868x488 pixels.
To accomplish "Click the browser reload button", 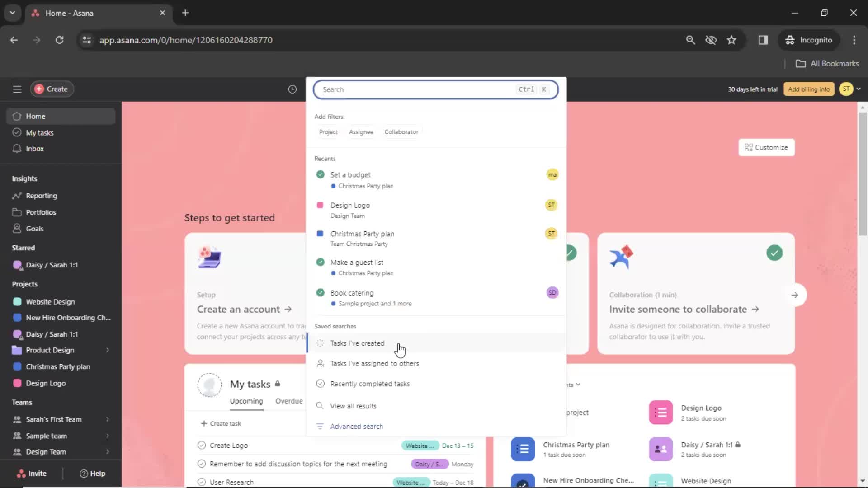I will pyautogui.click(x=59, y=40).
